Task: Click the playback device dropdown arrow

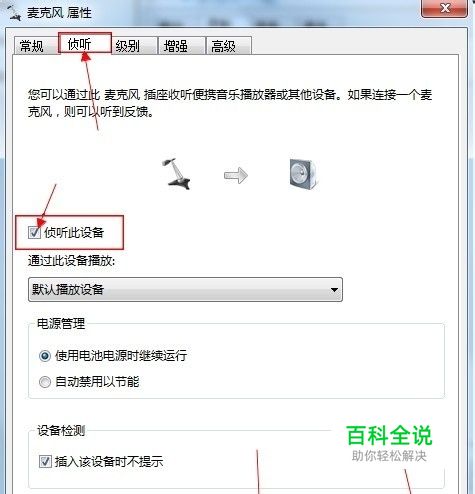Action: (x=334, y=290)
